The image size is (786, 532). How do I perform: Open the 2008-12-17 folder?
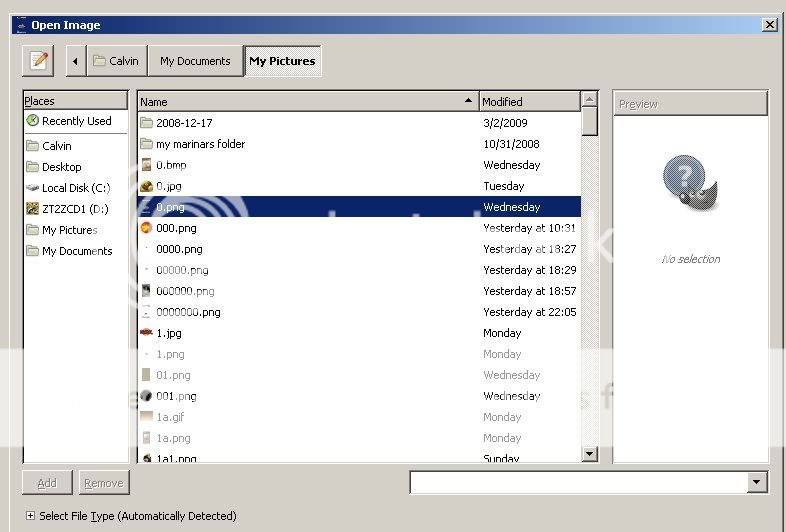tap(184, 123)
